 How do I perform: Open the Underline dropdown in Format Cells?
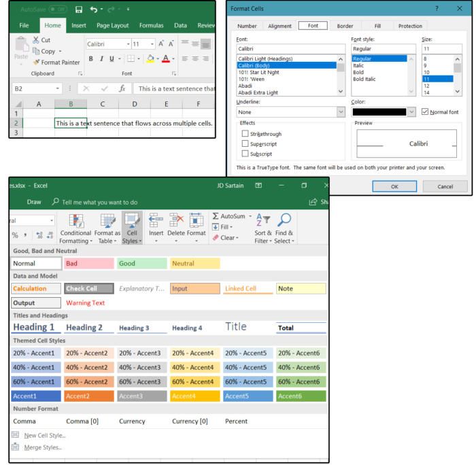coord(341,112)
